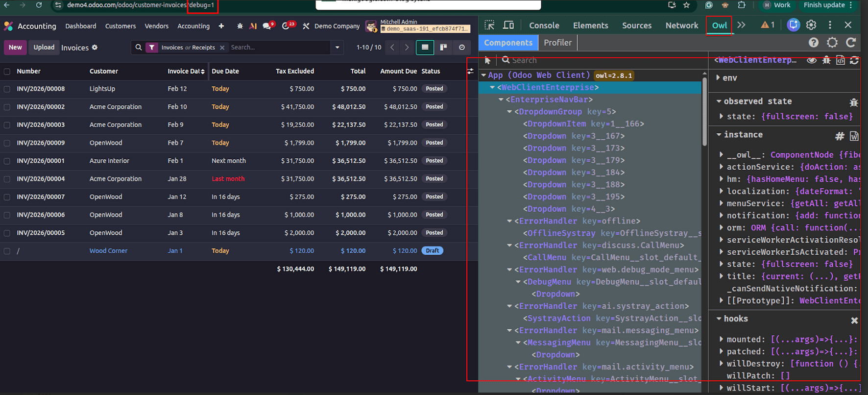Click bug icon in WebClientEnterprise details header
This screenshot has width=868, height=395.
coord(826,60)
